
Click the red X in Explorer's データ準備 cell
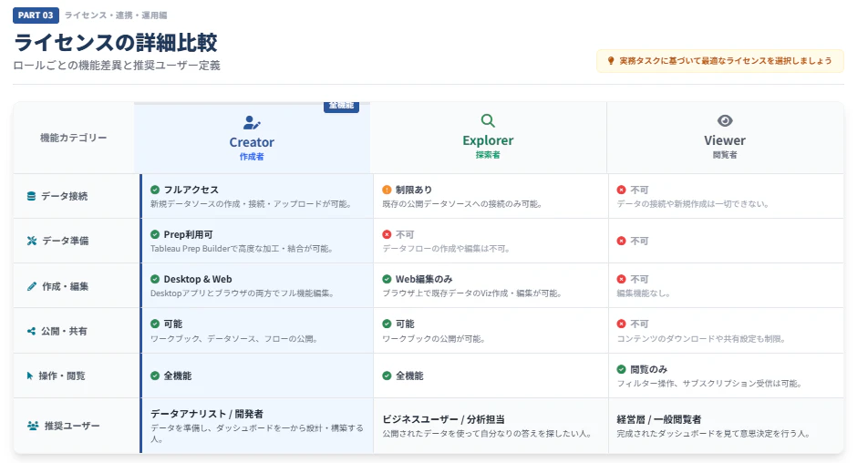(387, 234)
